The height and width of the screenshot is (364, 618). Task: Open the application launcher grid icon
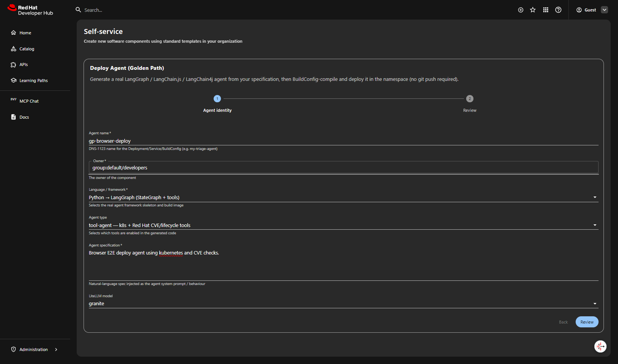point(546,10)
